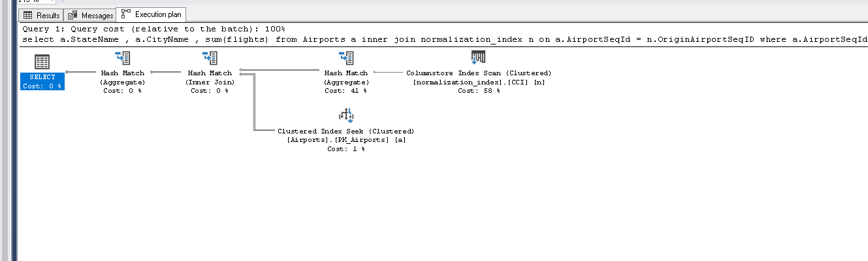Select the Clustered Index Seek operator icon
868x261 pixels.
coord(346,116)
